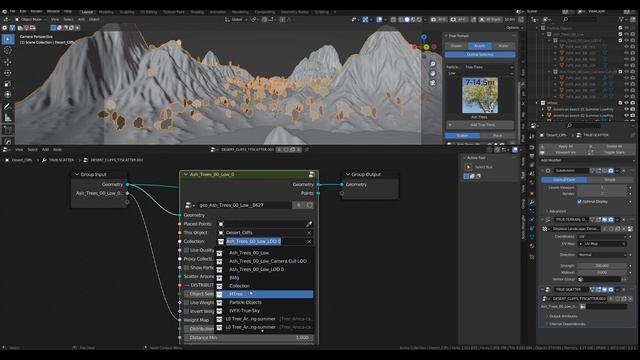The image size is (640, 360).
Task: Open the Object Mode dropdown
Action: point(31,19)
